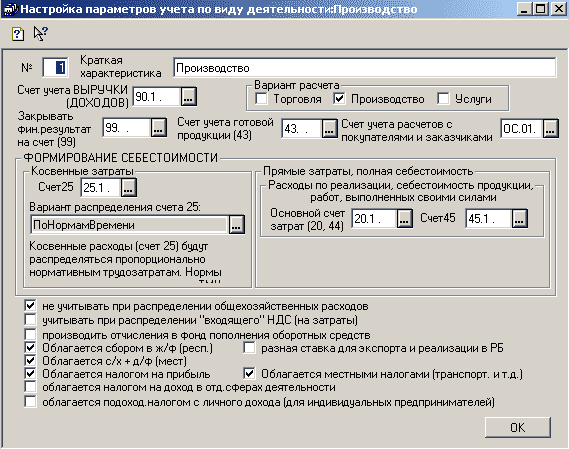Uncheck the Производство calculation variant
Screen dimensions: 570x450
[339, 99]
